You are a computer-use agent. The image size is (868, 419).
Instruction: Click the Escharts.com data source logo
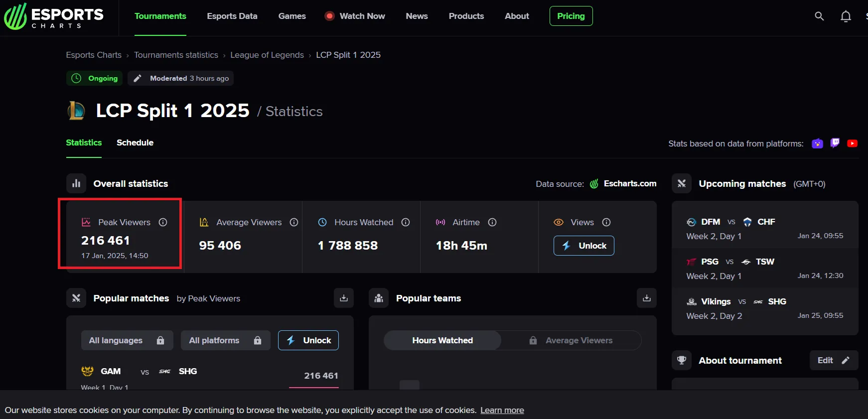click(594, 184)
